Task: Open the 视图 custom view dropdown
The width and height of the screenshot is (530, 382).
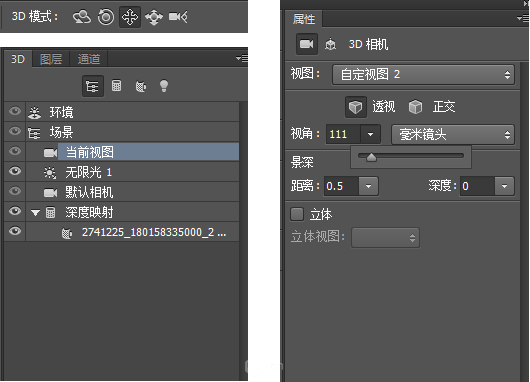Action: click(x=424, y=75)
